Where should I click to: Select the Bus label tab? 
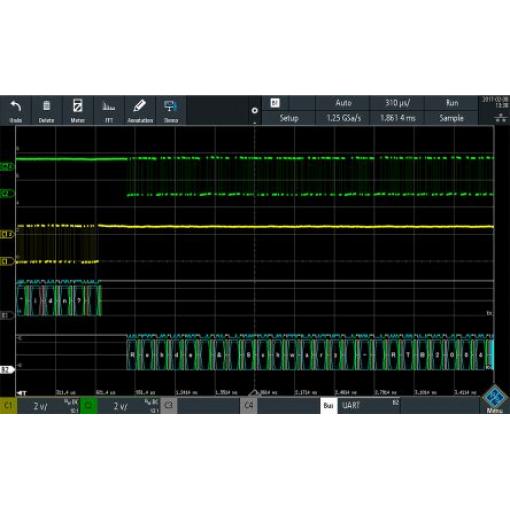pyautogui.click(x=329, y=406)
